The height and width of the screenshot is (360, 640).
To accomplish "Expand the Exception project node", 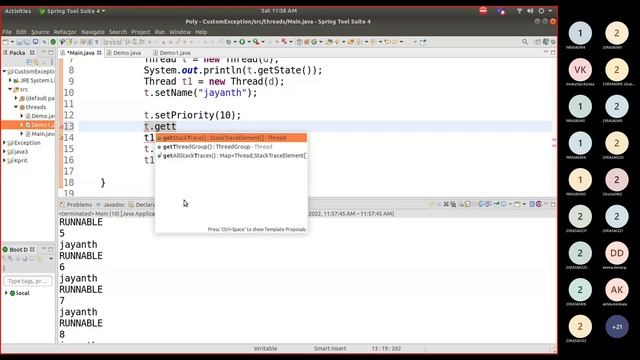I will 4,143.
